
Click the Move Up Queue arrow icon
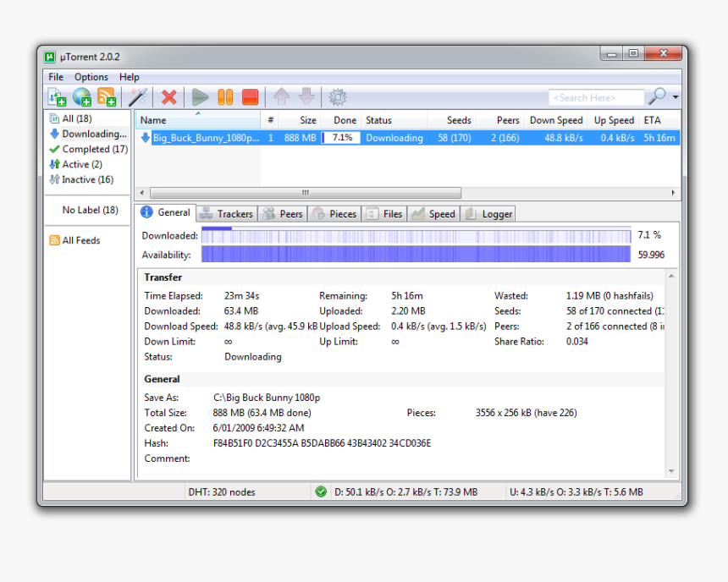[x=281, y=97]
